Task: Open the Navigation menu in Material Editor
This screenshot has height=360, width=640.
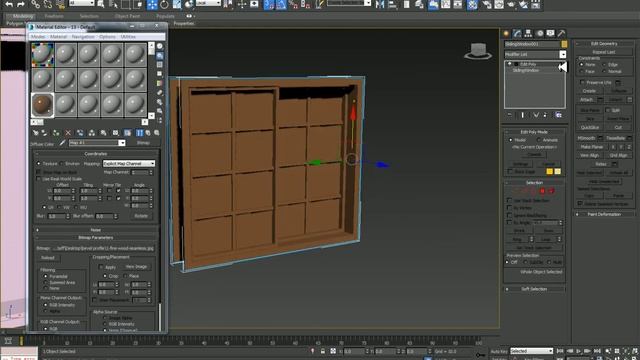Action: [83, 37]
